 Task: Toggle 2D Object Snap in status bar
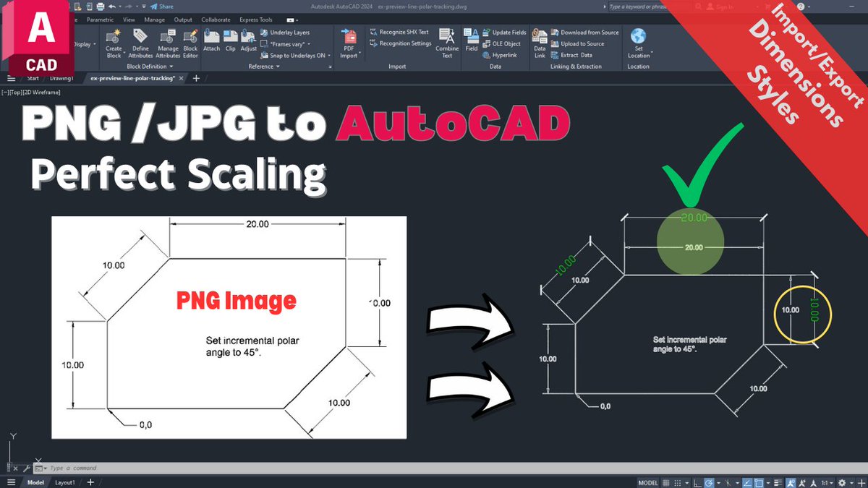[759, 482]
